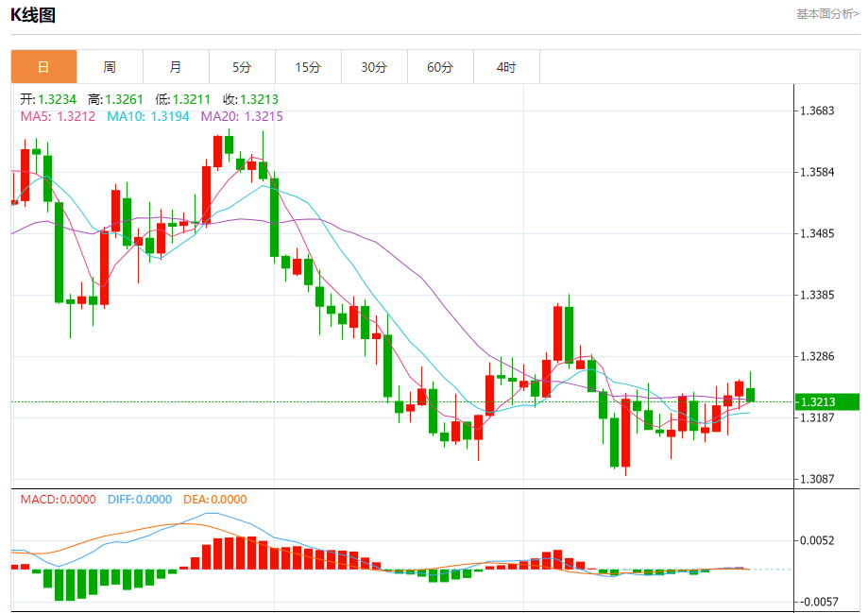
Task: Open the 15分 interval tab
Action: [308, 67]
